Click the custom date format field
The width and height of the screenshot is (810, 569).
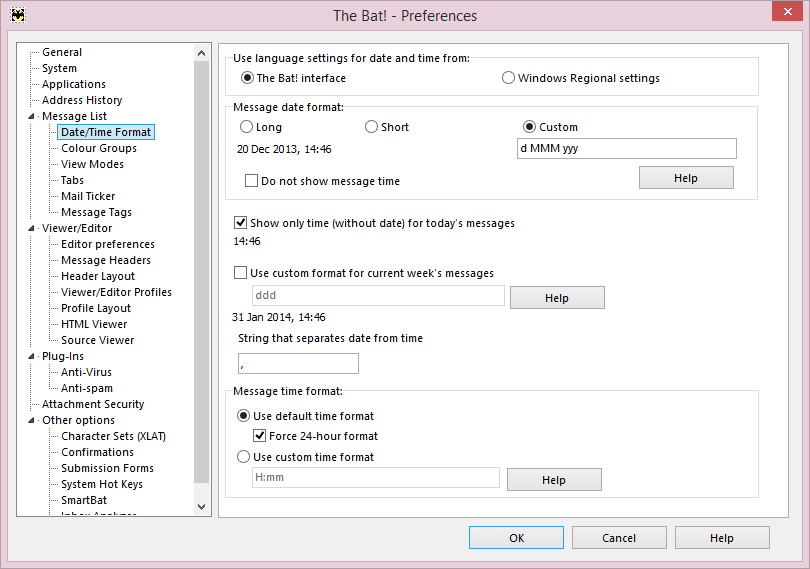tap(627, 148)
